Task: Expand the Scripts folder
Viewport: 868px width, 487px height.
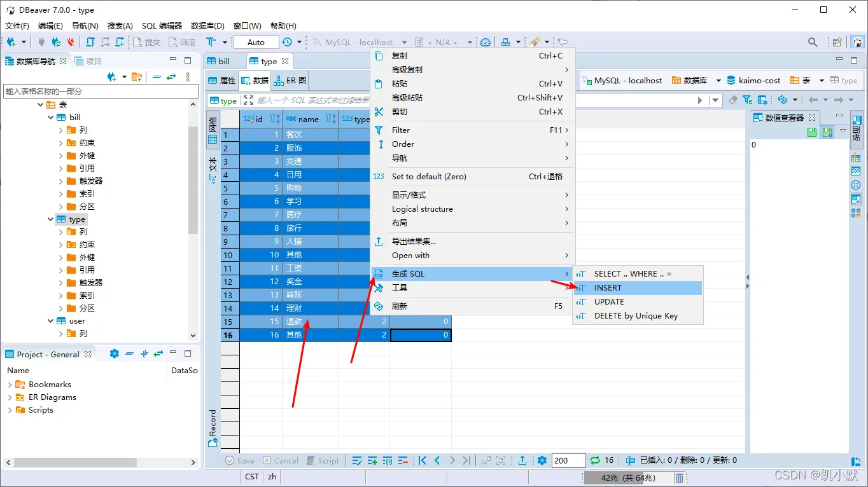Action: tap(10, 410)
